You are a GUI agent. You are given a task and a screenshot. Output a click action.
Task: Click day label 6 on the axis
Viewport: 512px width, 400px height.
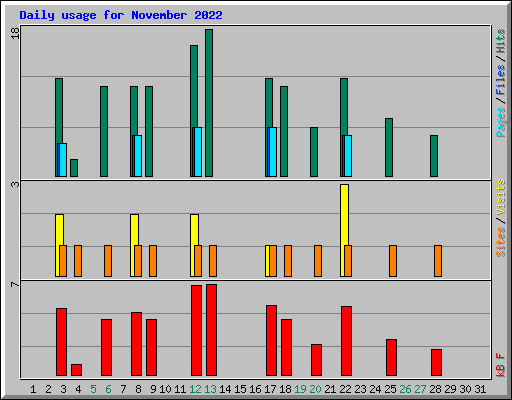[x=108, y=389]
